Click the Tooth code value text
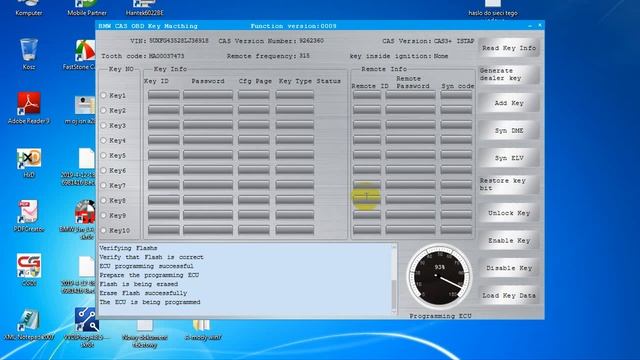 coord(166,56)
